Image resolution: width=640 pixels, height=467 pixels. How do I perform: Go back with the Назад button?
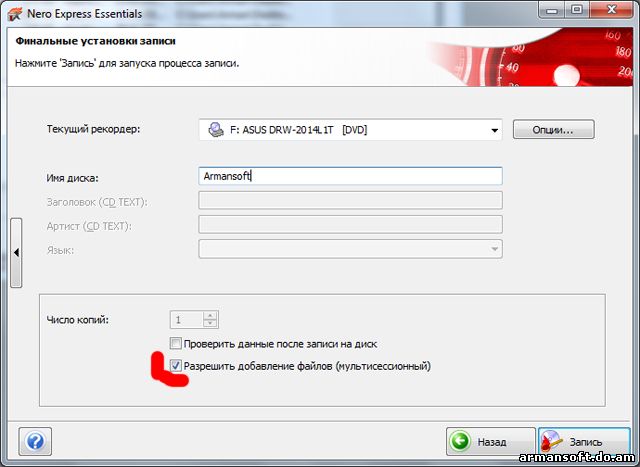[x=490, y=441]
